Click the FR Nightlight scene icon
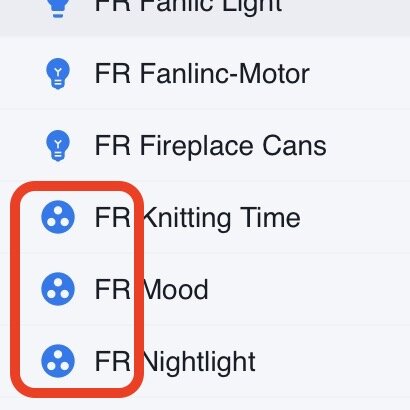Viewport: 410px width, 410px height. point(58,361)
